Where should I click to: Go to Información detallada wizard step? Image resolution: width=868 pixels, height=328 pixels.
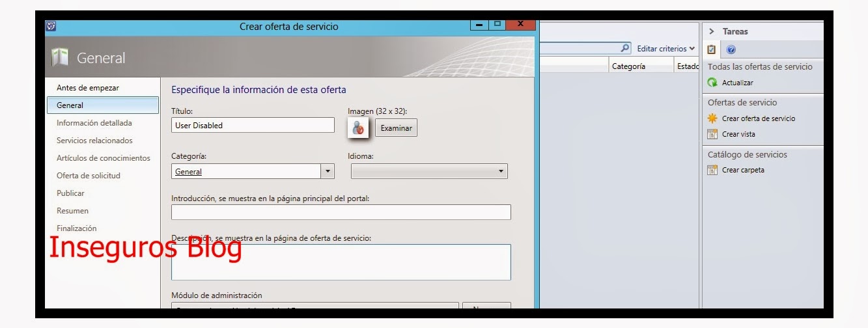(x=94, y=123)
